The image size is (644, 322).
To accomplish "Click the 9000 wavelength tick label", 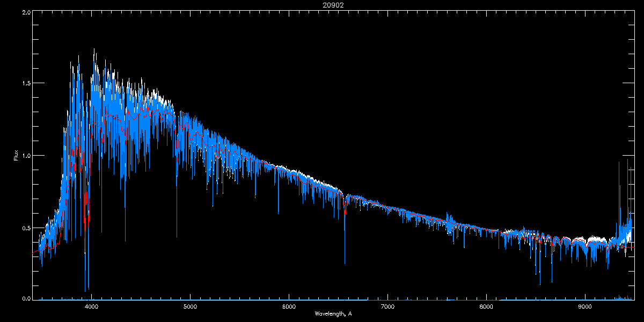I will 585,306.
